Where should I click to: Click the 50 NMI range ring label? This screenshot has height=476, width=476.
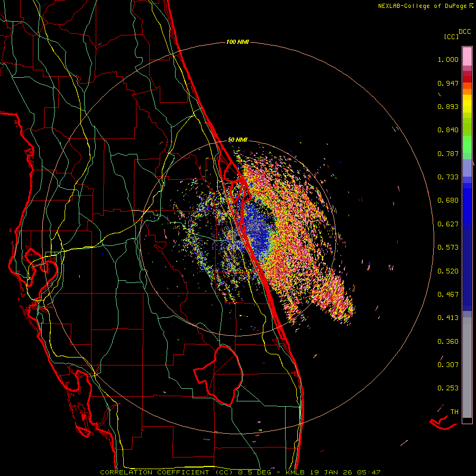237,140
